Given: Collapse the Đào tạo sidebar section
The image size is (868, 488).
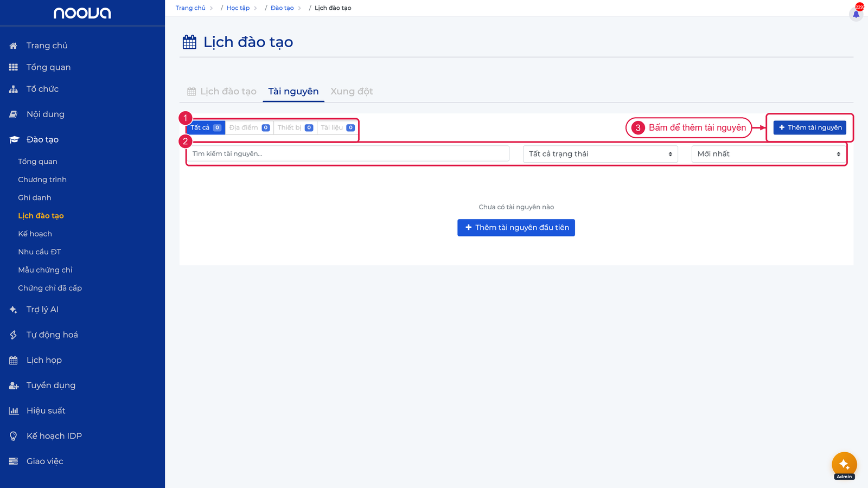Looking at the screenshot, I should pos(42,140).
